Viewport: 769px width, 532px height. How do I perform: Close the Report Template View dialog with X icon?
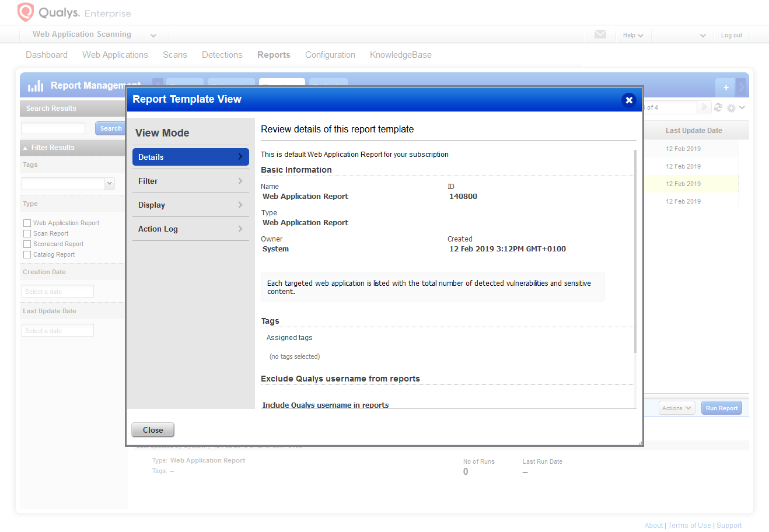(x=629, y=100)
